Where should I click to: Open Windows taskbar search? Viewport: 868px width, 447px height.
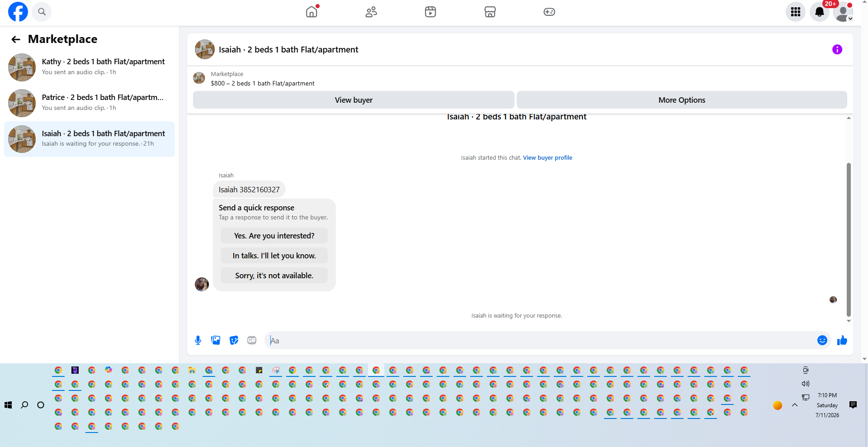[24, 405]
